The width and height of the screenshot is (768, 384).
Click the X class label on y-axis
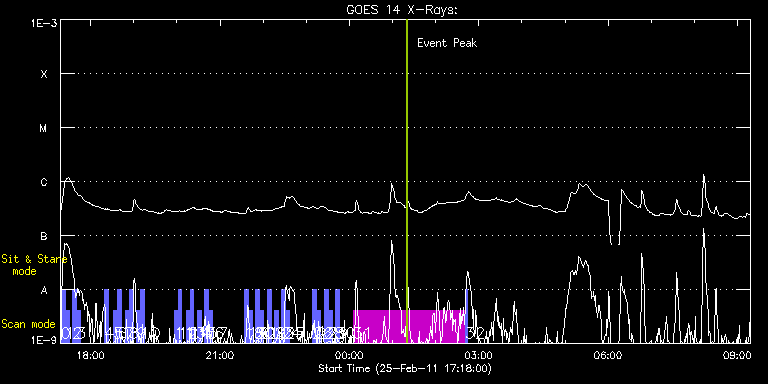pos(44,74)
